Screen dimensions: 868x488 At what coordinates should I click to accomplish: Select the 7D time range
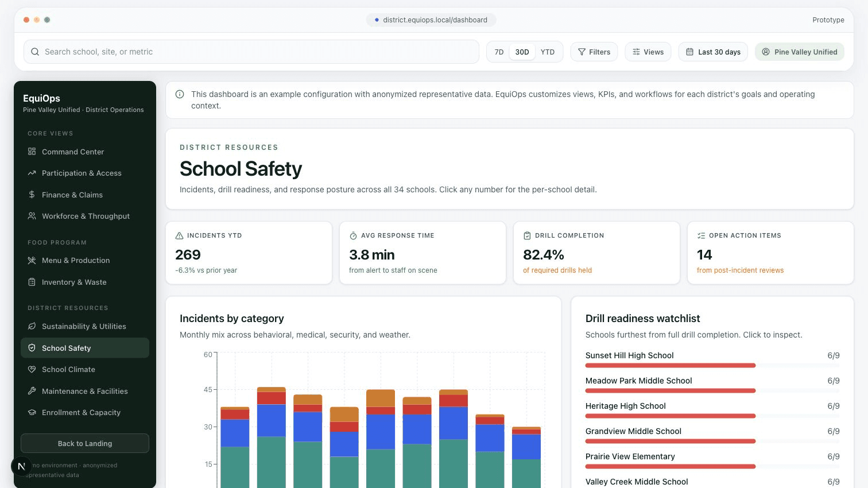point(499,52)
